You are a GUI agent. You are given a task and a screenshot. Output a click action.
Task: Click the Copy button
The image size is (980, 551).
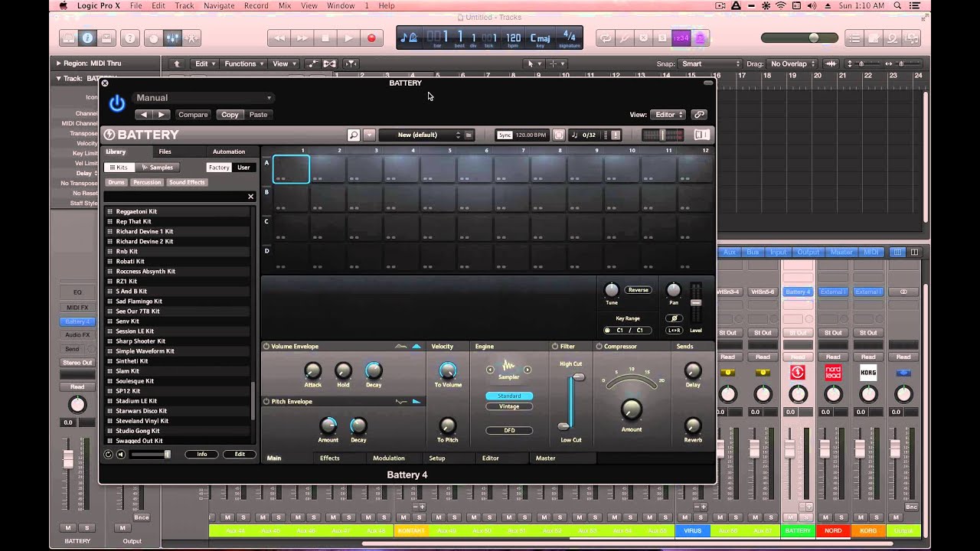(x=230, y=115)
